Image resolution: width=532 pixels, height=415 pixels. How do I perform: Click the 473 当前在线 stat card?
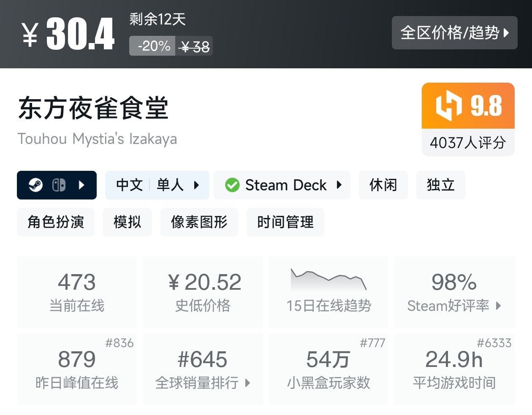[x=77, y=292]
